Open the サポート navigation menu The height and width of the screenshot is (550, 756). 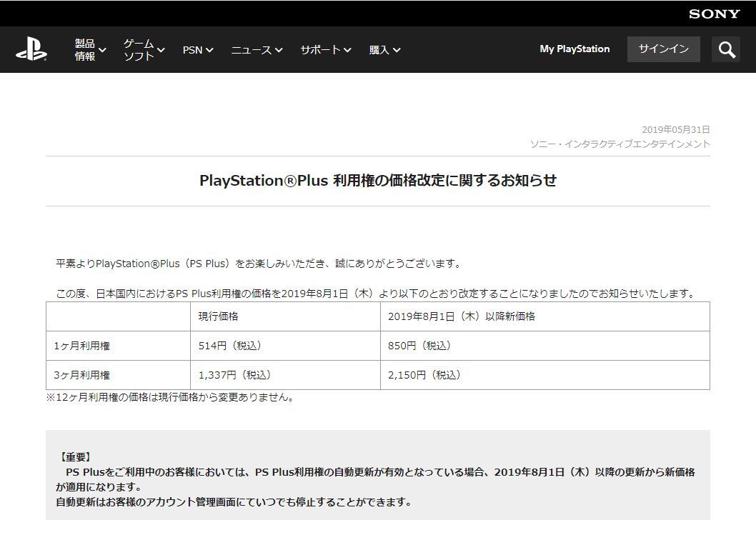click(325, 50)
